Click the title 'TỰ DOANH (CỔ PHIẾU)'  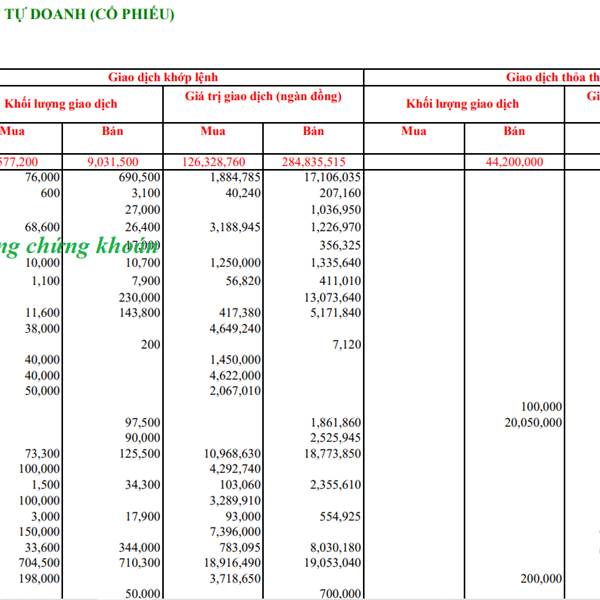[x=90, y=14]
